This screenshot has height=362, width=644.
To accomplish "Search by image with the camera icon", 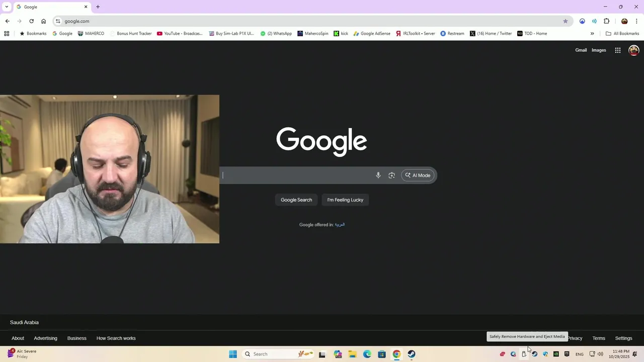I will tap(391, 175).
